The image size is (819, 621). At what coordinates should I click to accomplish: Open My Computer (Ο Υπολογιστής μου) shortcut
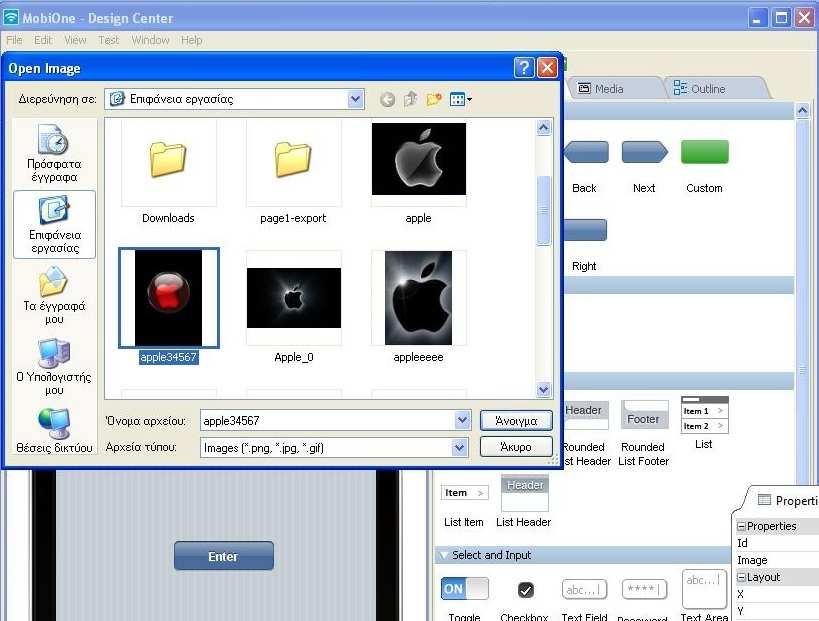[54, 367]
